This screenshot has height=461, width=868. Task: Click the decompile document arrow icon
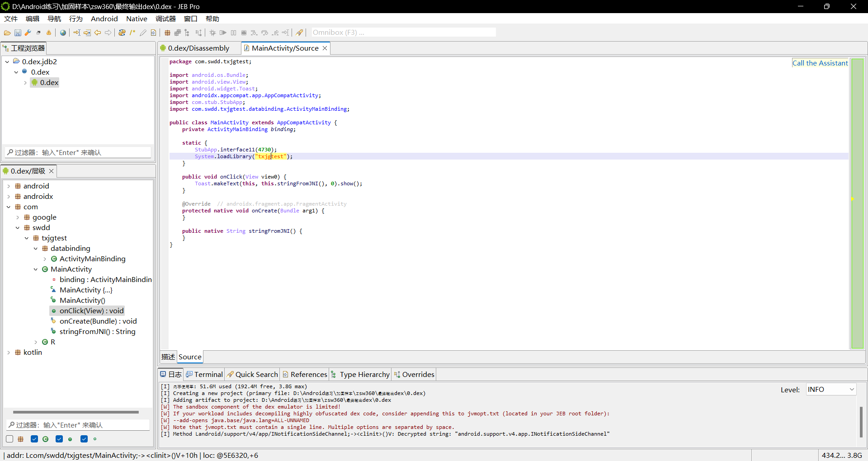153,33
